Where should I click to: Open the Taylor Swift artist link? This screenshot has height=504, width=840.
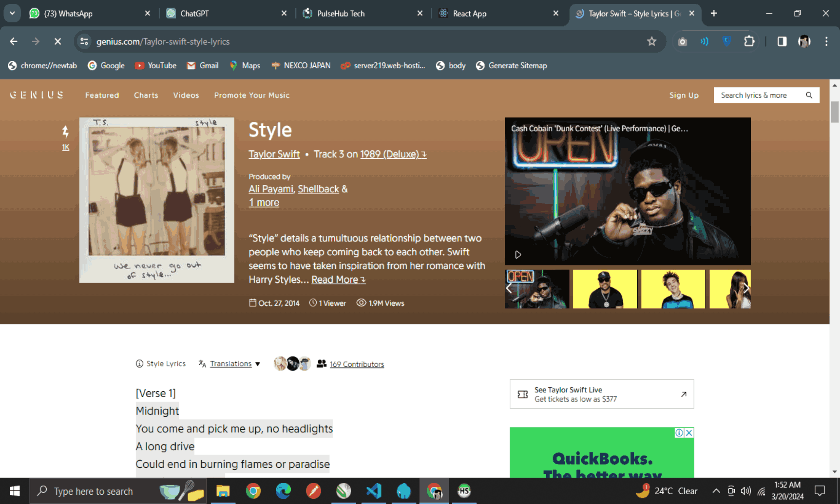click(x=274, y=154)
